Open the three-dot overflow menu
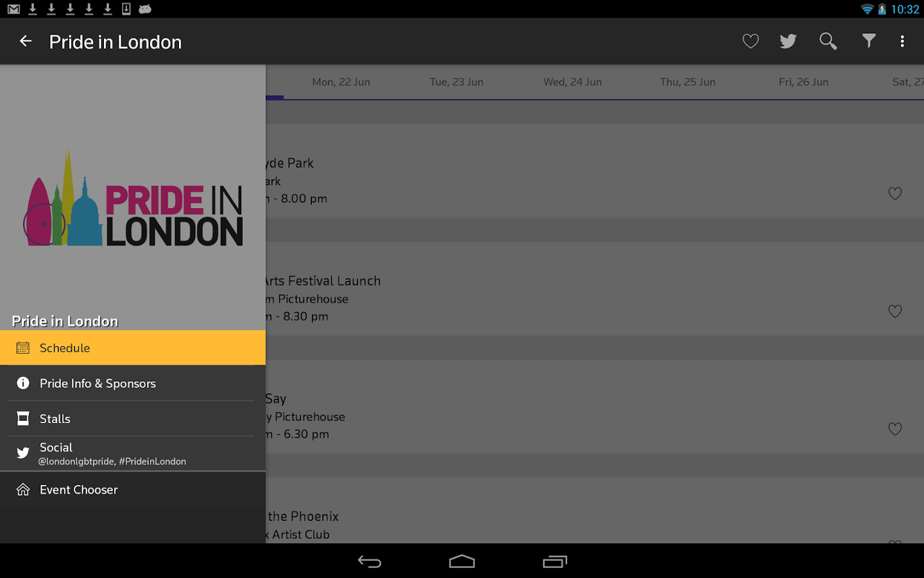924x578 pixels. click(902, 42)
